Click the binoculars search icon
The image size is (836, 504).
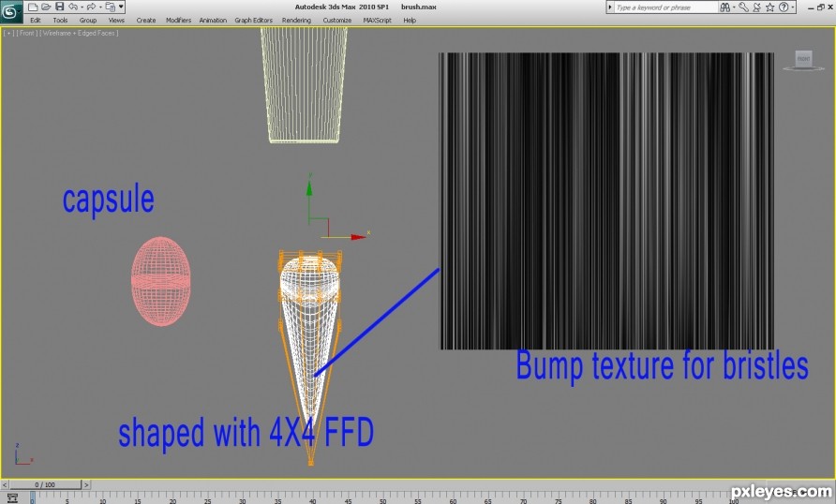[725, 7]
